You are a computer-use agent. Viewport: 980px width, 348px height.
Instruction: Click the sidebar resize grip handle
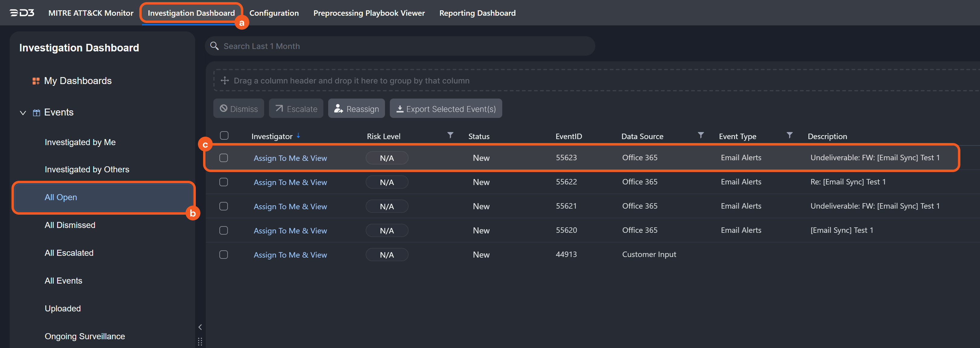200,341
